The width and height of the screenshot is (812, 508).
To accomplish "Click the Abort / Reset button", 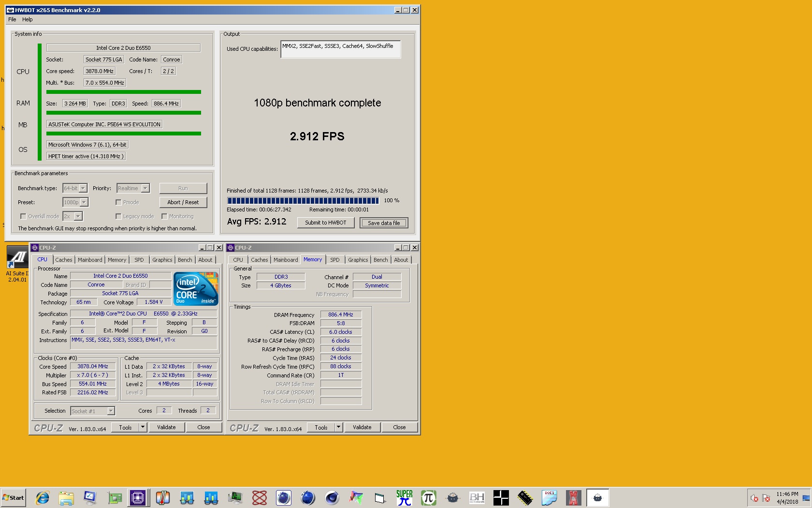I will pyautogui.click(x=183, y=202).
